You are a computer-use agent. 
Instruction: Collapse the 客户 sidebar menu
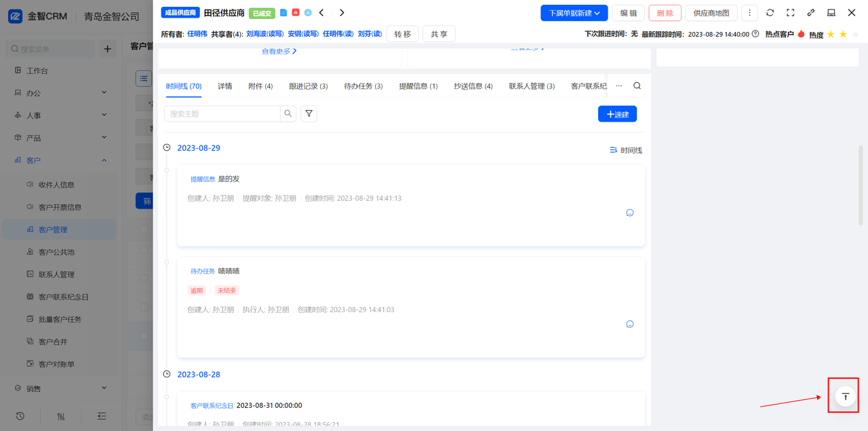click(x=58, y=160)
